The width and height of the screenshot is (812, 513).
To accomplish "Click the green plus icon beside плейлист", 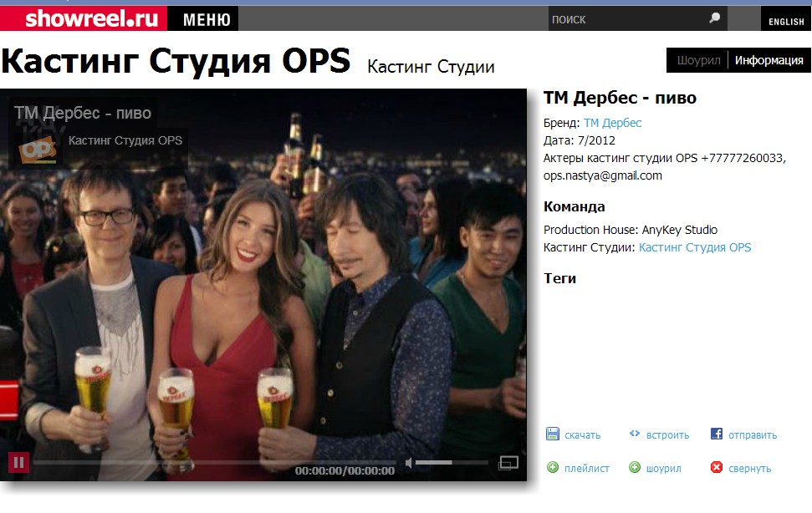I will point(553,468).
